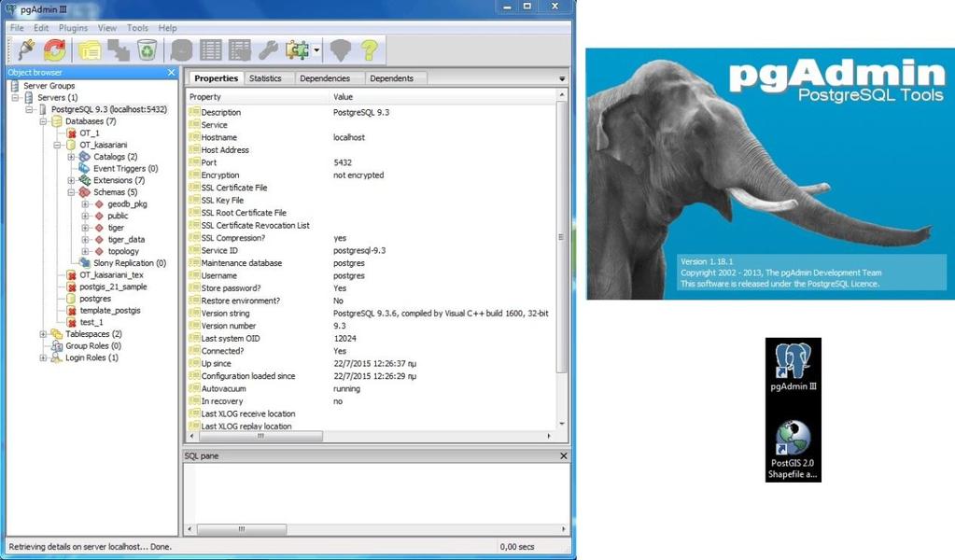Click the properties vertical scrollbar thumb
The height and width of the screenshot is (560, 955).
click(x=562, y=237)
